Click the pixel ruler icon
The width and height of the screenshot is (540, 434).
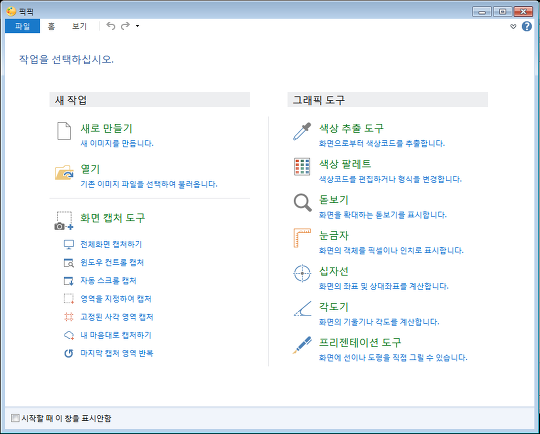pos(302,238)
